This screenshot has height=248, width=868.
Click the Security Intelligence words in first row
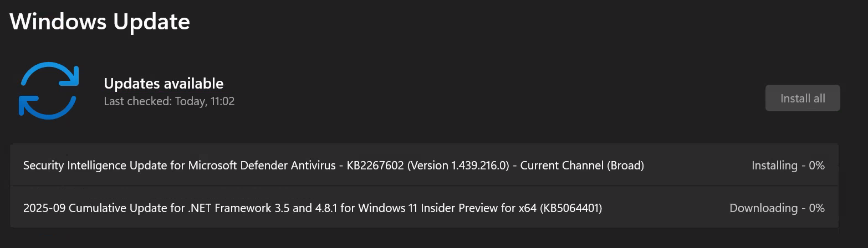pyautogui.click(x=71, y=165)
